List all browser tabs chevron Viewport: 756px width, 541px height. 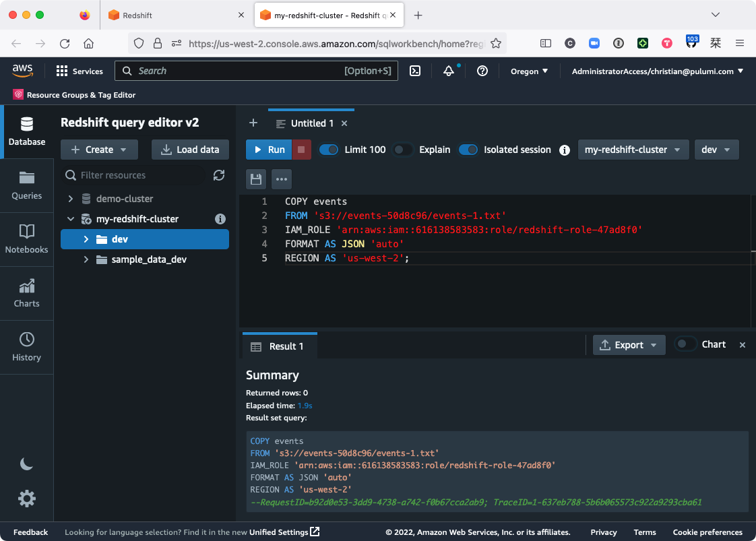[716, 15]
